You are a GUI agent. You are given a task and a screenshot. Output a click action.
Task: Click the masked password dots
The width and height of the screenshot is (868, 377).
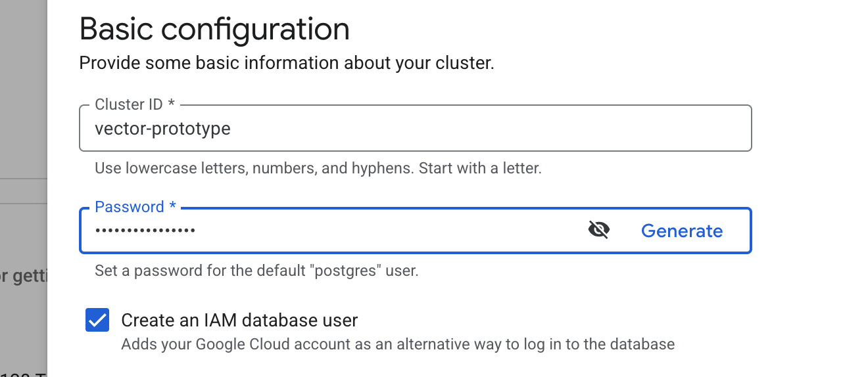[145, 231]
